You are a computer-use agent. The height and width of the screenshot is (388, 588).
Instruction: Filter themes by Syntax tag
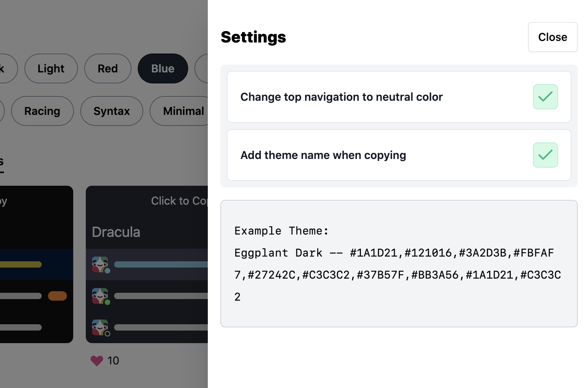click(111, 111)
